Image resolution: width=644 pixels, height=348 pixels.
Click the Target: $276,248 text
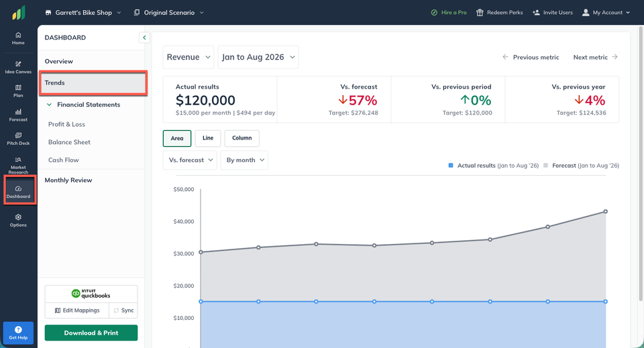(x=354, y=113)
